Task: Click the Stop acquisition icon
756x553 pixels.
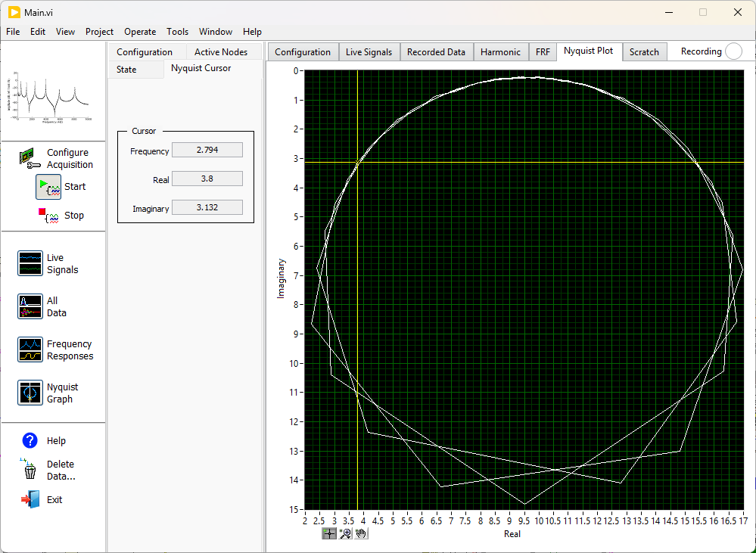Action: tap(48, 216)
